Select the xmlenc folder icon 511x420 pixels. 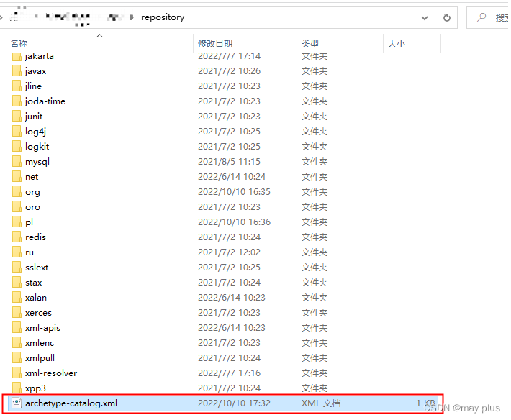[x=17, y=342]
